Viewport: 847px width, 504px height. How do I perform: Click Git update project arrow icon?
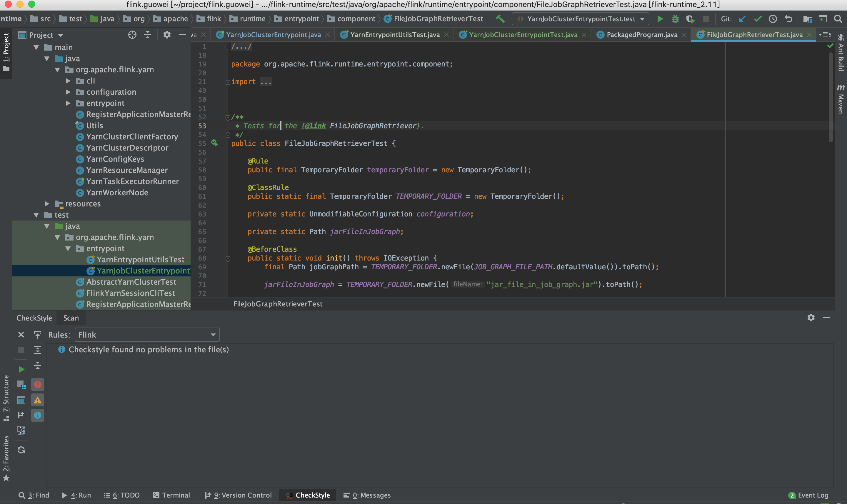(x=742, y=19)
